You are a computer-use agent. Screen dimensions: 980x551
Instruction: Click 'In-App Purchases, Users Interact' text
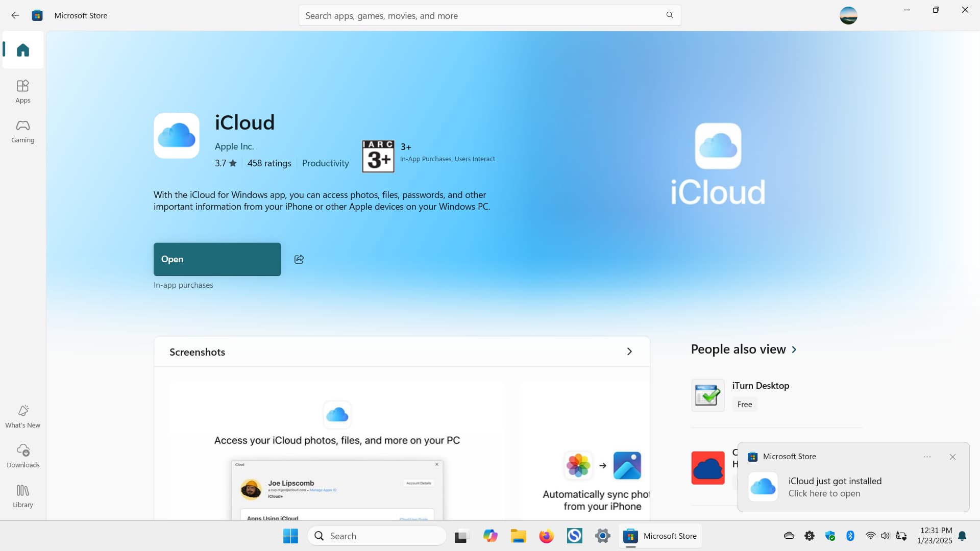click(x=448, y=159)
